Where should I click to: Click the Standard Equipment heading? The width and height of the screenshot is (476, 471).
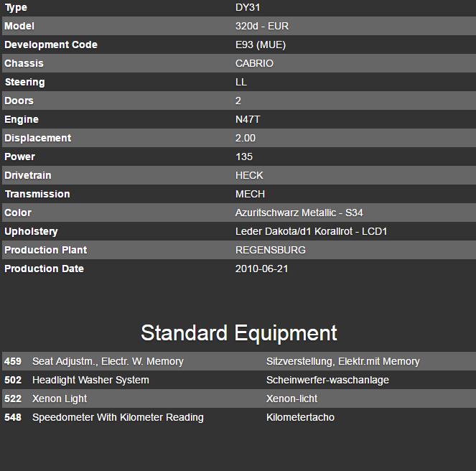pos(238,333)
